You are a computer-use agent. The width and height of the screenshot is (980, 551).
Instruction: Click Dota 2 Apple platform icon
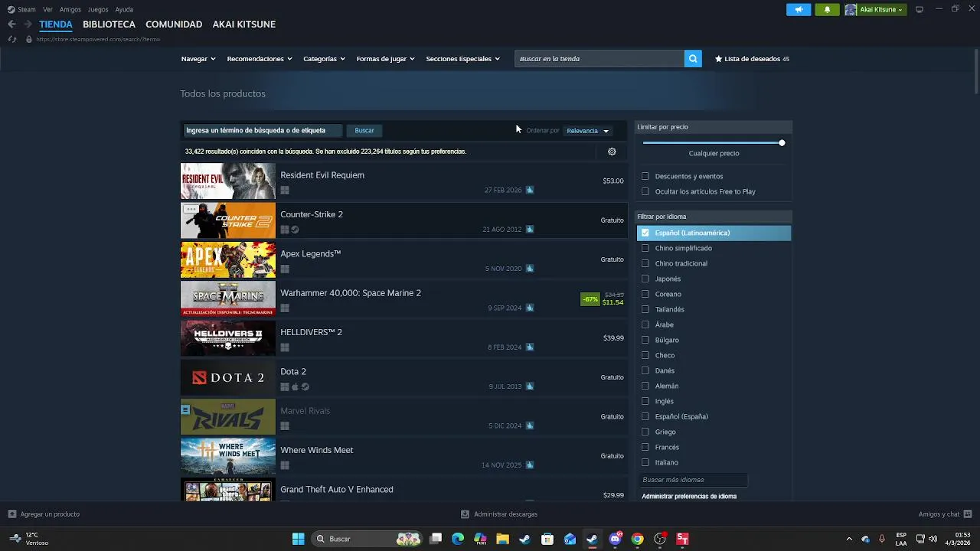295,386
